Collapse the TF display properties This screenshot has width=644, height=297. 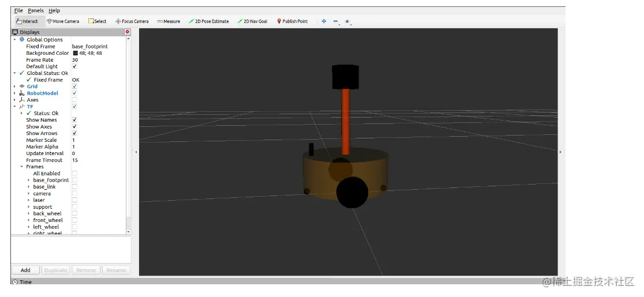(x=15, y=106)
